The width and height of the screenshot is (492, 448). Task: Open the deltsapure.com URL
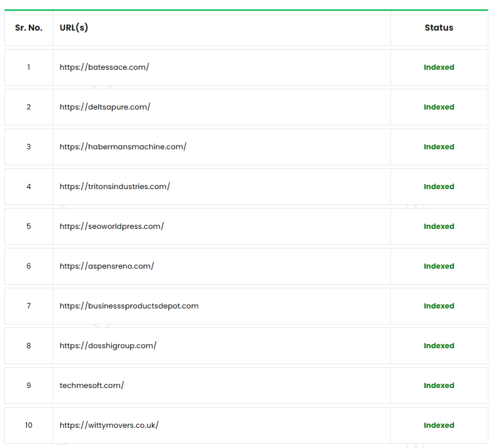point(105,107)
